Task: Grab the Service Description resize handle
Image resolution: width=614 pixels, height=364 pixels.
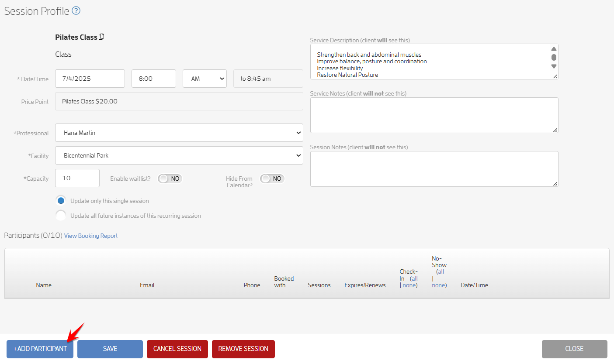Action: click(555, 76)
